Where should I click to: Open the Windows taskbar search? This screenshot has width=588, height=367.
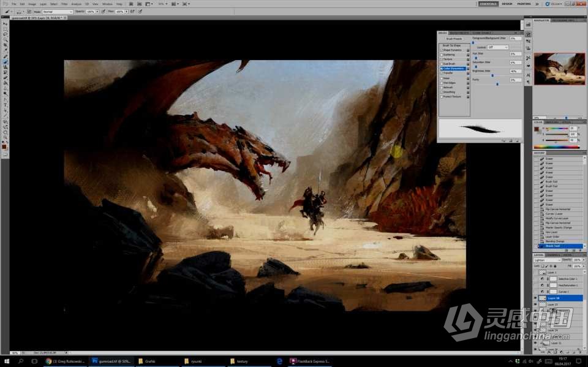pos(21,361)
